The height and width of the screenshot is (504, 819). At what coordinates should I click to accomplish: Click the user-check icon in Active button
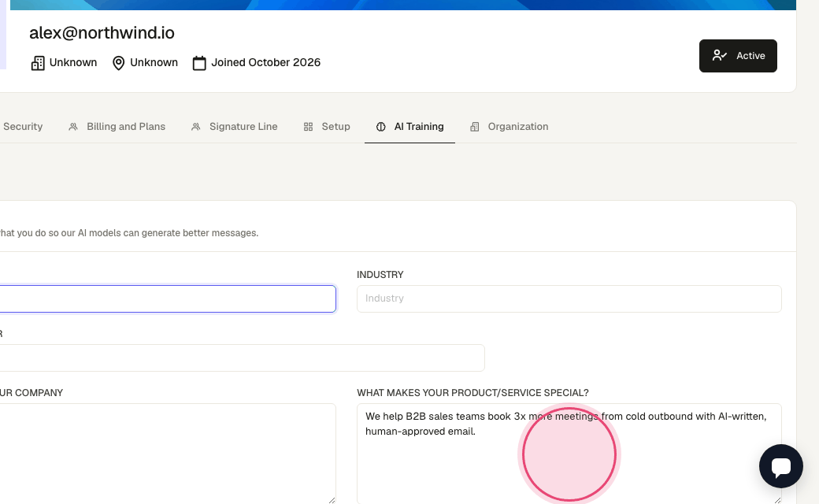point(719,55)
